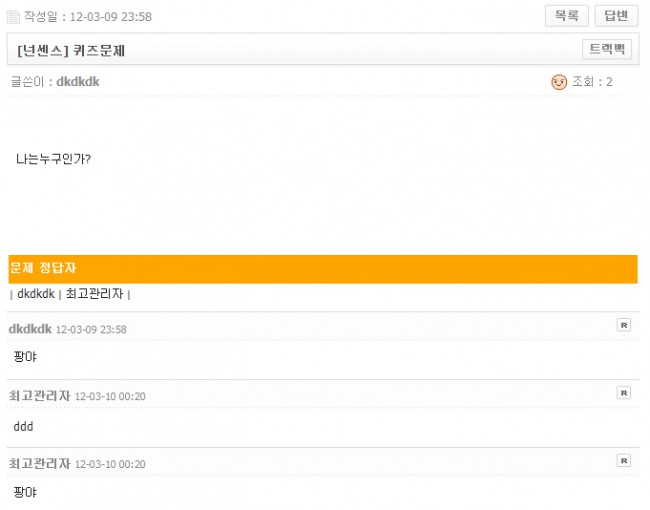Select 최고관리자 in the 문제 정답자 list

94,294
